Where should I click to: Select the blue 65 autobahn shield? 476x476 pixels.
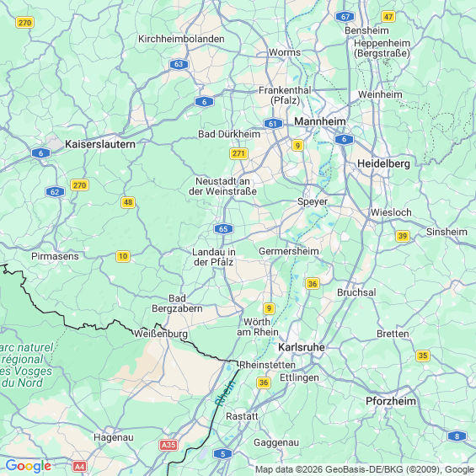[223, 229]
